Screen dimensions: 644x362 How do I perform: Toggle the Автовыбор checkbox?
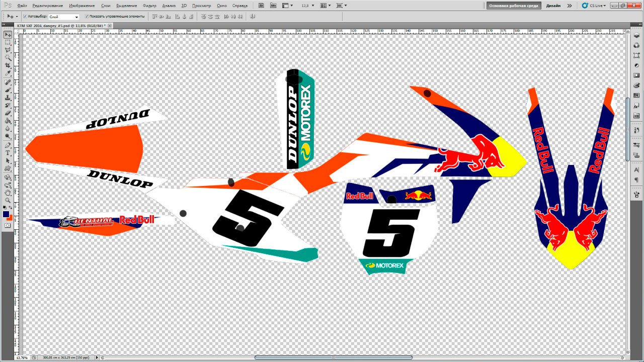click(25, 17)
